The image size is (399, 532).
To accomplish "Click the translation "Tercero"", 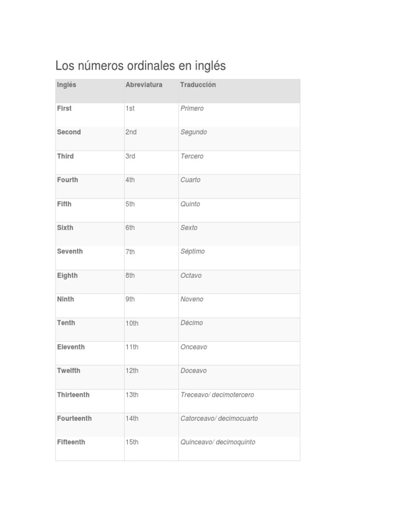I will click(192, 156).
